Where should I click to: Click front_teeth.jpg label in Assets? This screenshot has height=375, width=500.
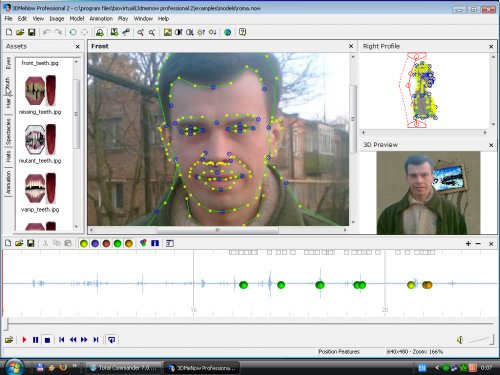tap(40, 63)
